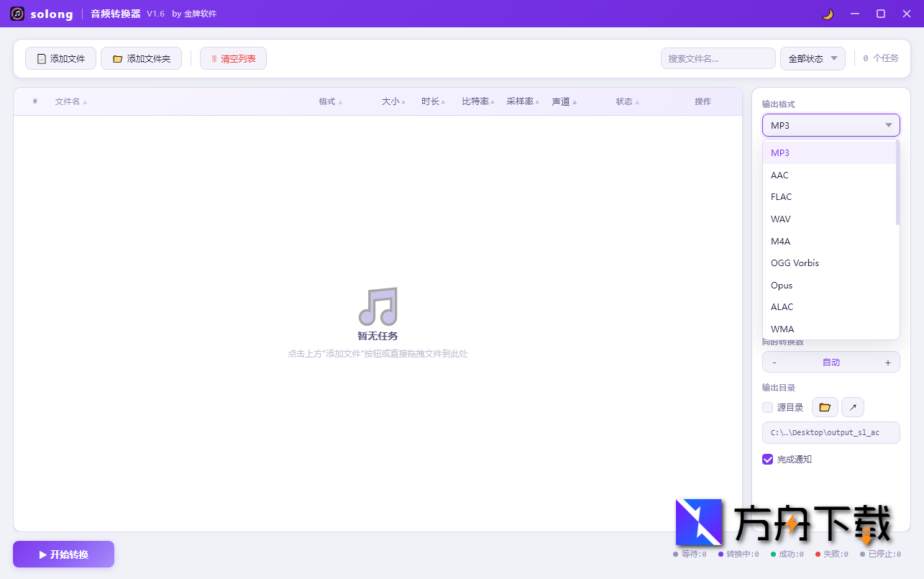Click the 添加文件 add-file icon
This screenshot has width=924, height=579.
41,58
